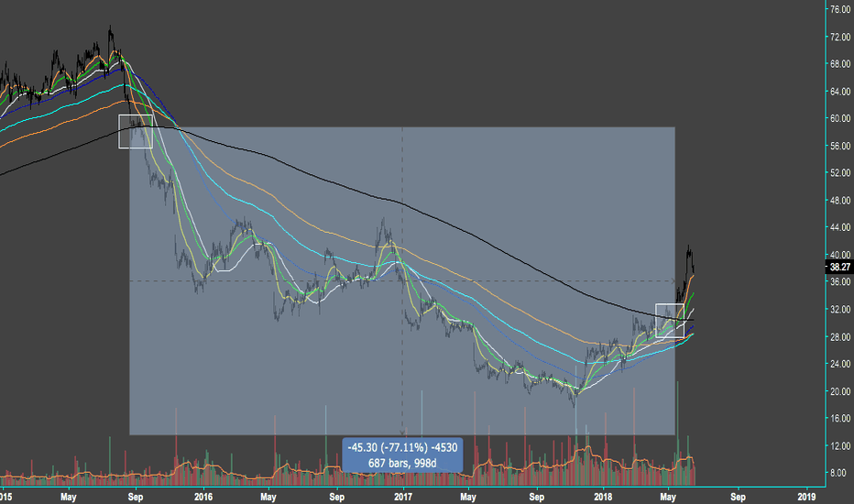Click the Sep label between 2016 and 2017
This screenshot has height=504, width=854.
336,497
